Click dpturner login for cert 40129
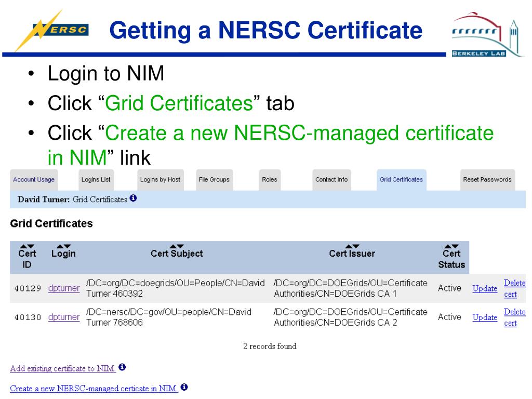This screenshot has height=399, width=532. pyautogui.click(x=64, y=288)
